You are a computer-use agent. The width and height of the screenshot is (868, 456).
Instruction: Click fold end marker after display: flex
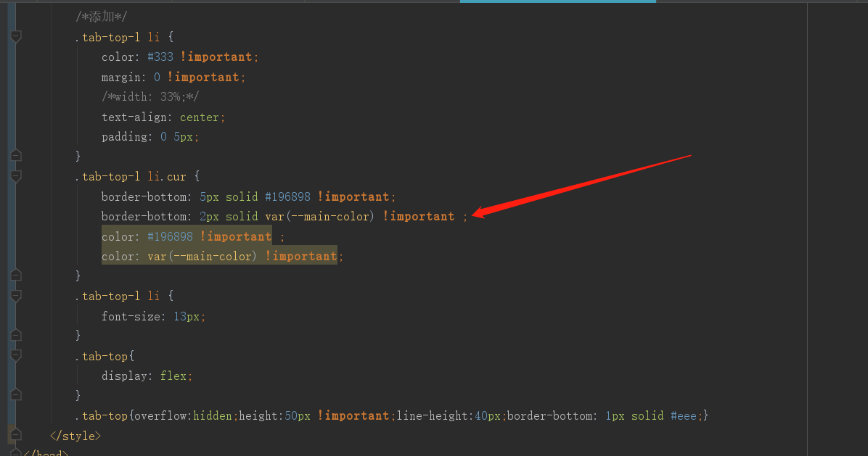coord(16,394)
